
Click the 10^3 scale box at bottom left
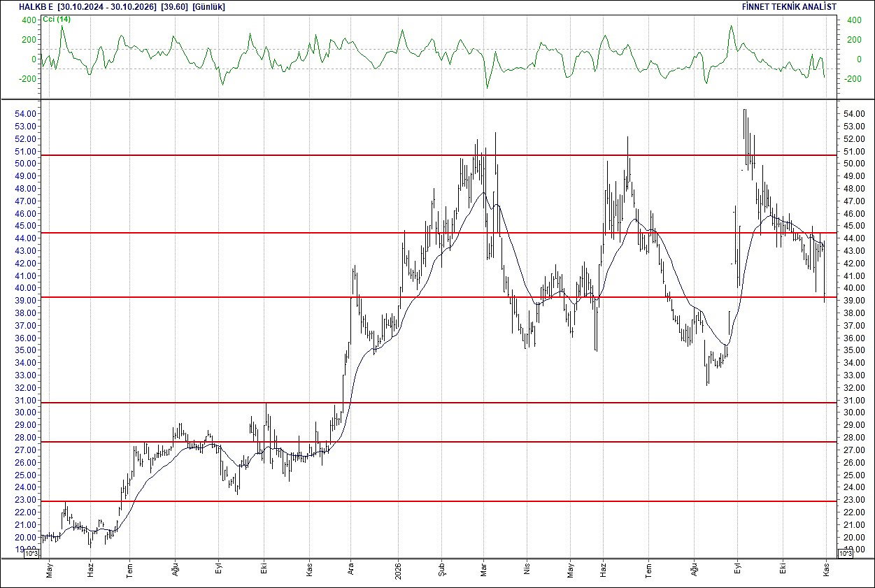point(32,554)
